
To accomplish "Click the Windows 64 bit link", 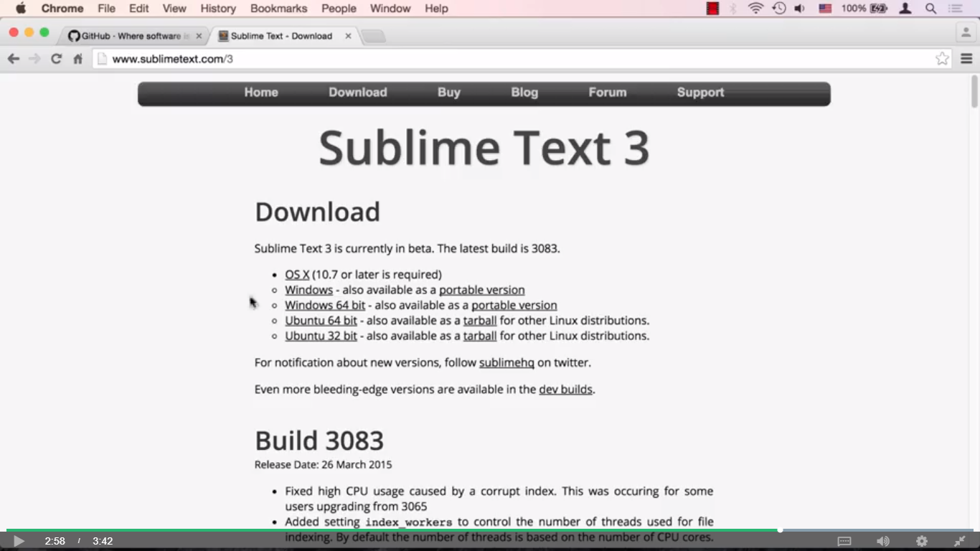I will 325,305.
